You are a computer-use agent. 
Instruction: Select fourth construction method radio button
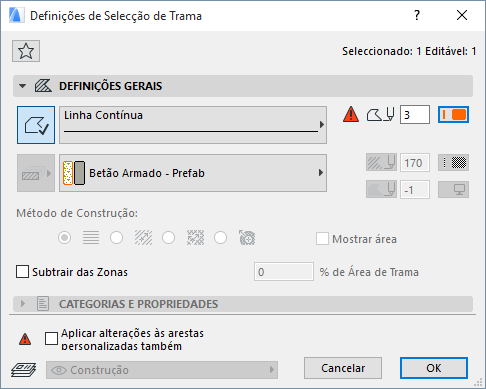coord(220,238)
